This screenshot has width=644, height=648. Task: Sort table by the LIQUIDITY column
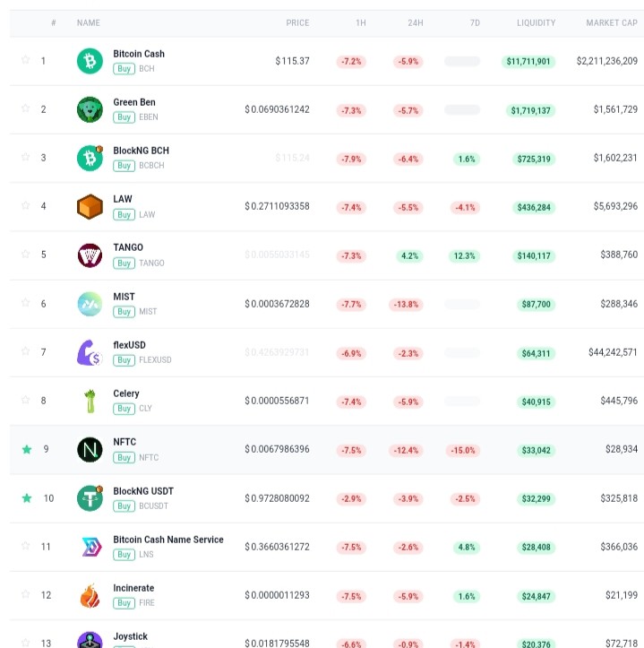[x=536, y=23]
